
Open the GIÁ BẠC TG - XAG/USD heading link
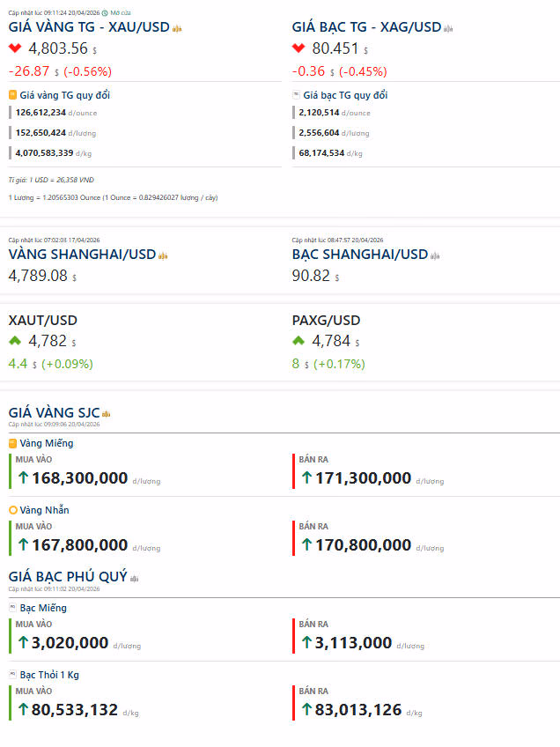coord(366,27)
